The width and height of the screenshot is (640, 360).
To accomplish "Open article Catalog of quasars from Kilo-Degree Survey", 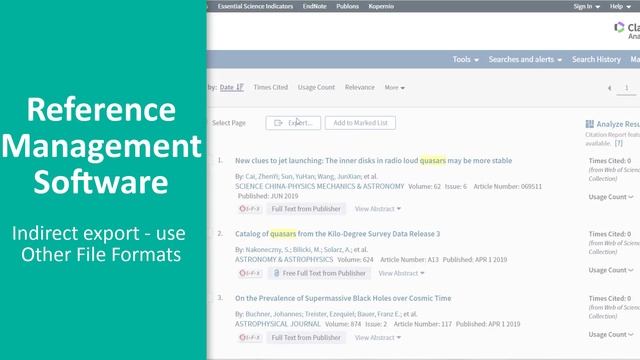I will click(338, 234).
